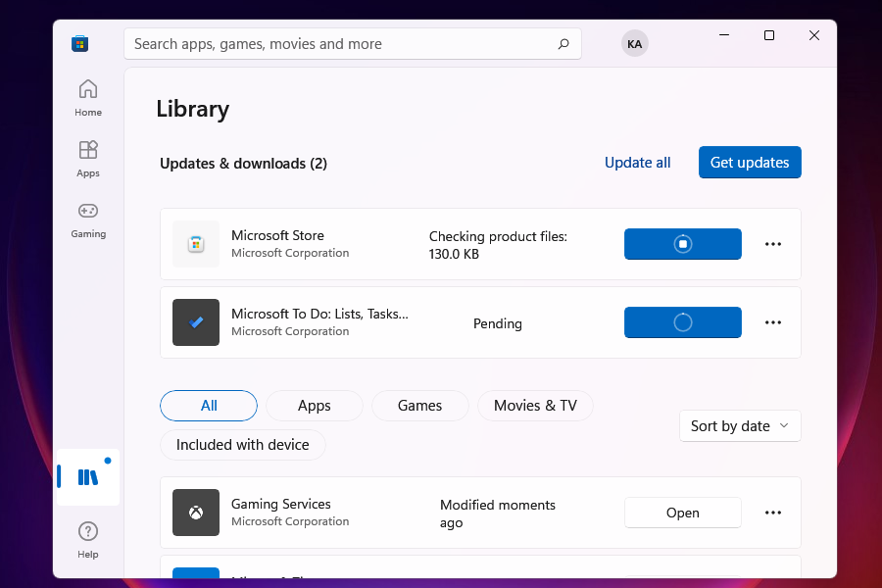Viewport: 882px width, 588px height.
Task: Go to Home in the sidebar
Action: coord(88,98)
